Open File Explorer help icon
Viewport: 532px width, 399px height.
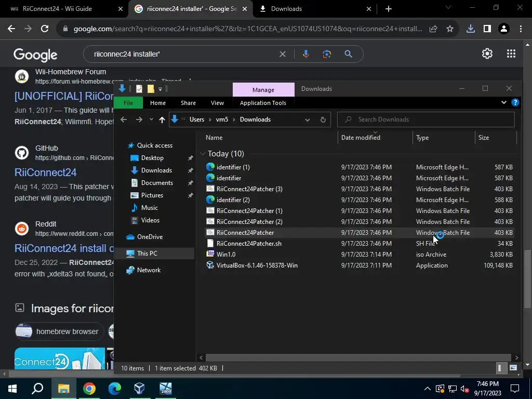[515, 102]
